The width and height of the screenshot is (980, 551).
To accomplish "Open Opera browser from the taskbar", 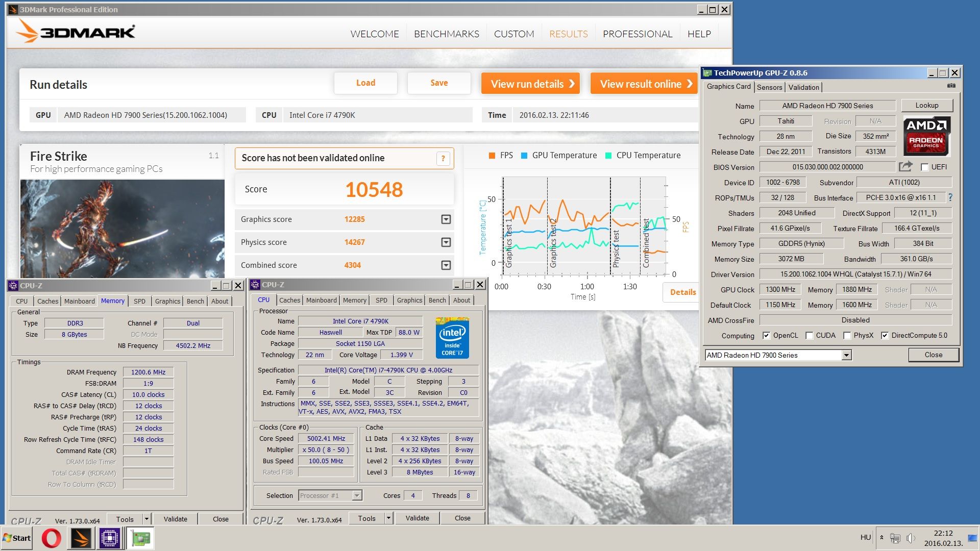I will tap(51, 538).
